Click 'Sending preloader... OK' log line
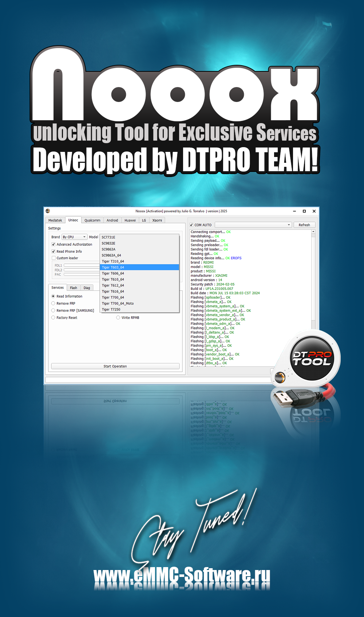The image size is (364, 617). coord(209,245)
